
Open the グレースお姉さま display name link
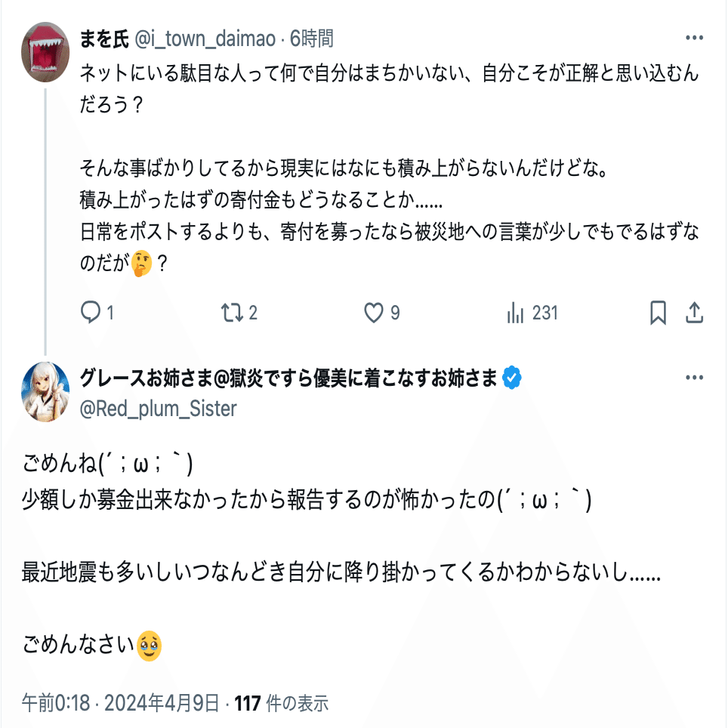(288, 378)
